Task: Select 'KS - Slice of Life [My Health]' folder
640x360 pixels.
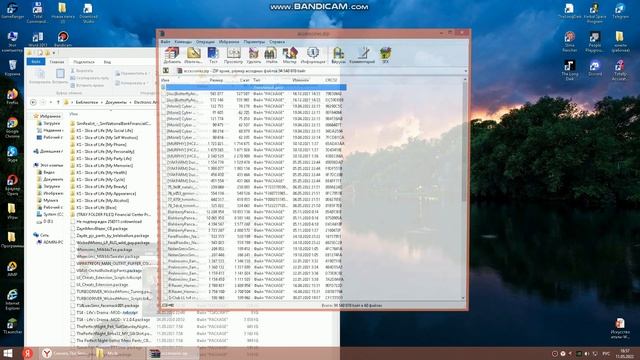Action: 99,173
